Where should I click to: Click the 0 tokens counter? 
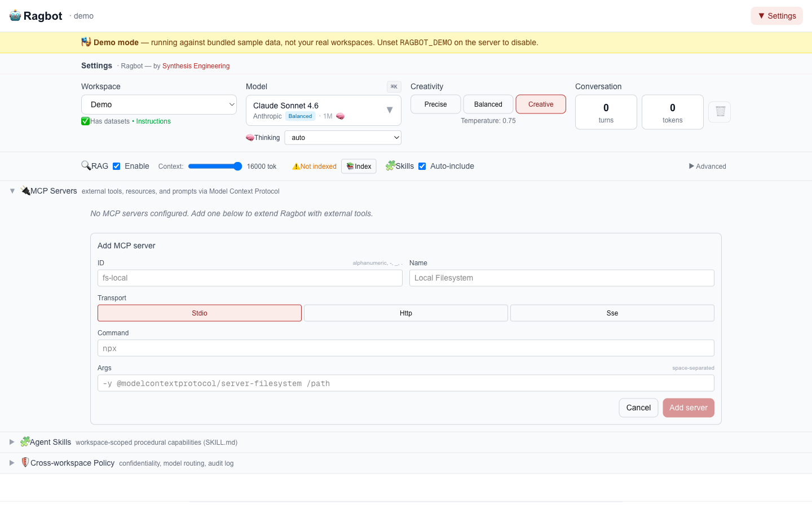pyautogui.click(x=673, y=112)
